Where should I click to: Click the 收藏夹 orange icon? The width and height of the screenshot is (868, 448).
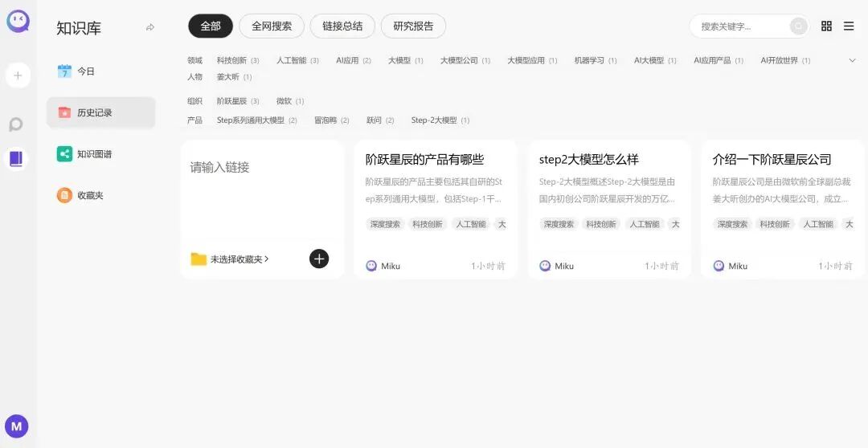click(65, 195)
